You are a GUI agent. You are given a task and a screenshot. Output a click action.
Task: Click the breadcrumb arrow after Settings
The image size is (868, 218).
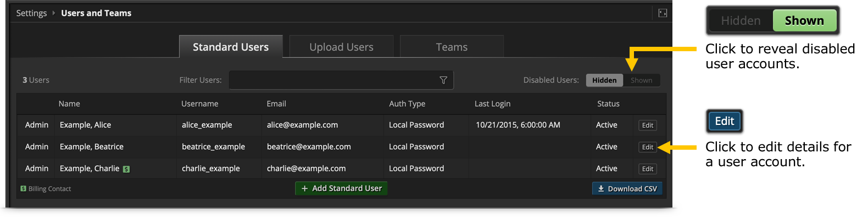coord(54,13)
